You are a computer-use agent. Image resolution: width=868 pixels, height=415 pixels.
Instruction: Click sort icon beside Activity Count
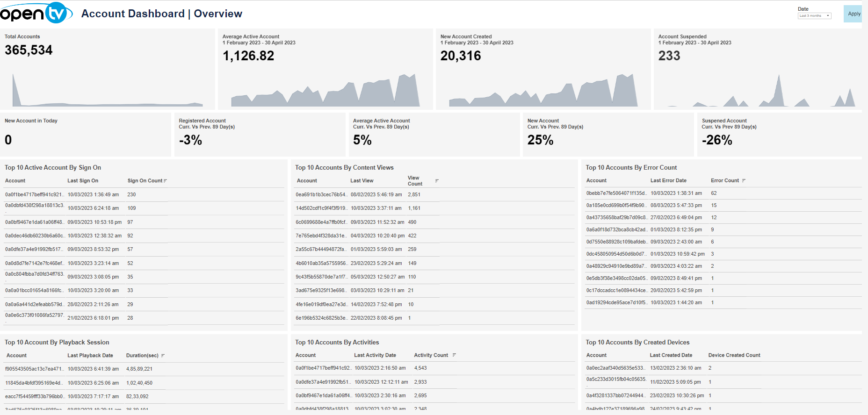tap(454, 355)
